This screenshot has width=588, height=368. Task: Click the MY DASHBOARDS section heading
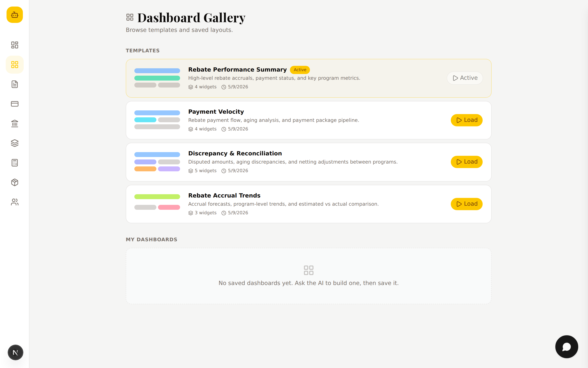point(151,239)
